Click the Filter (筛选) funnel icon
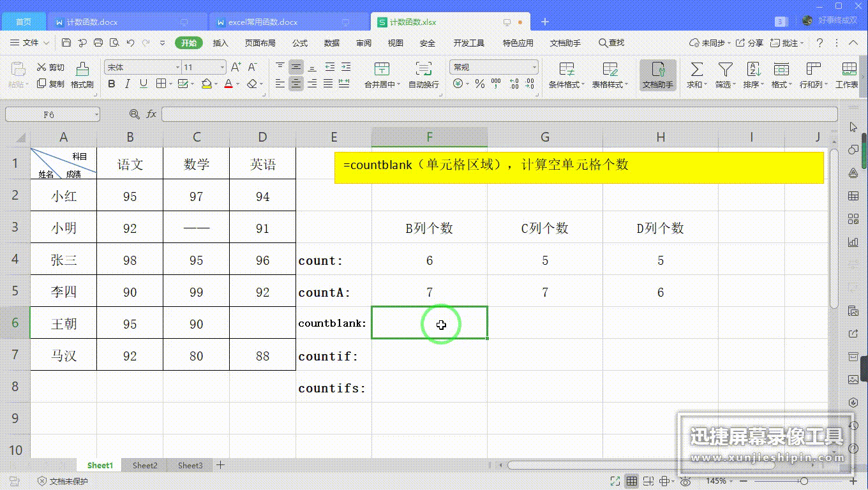Viewport: 868px width, 490px height. tap(725, 69)
